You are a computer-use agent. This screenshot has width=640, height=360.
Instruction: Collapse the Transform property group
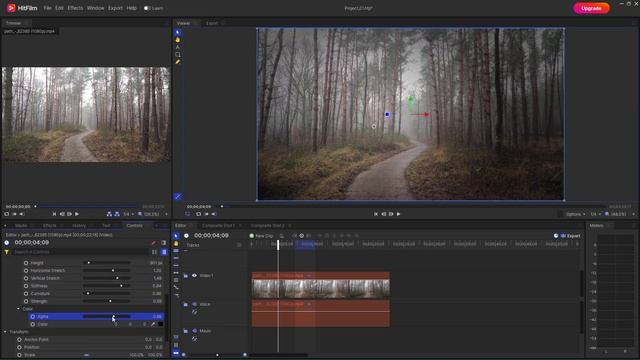(x=5, y=332)
